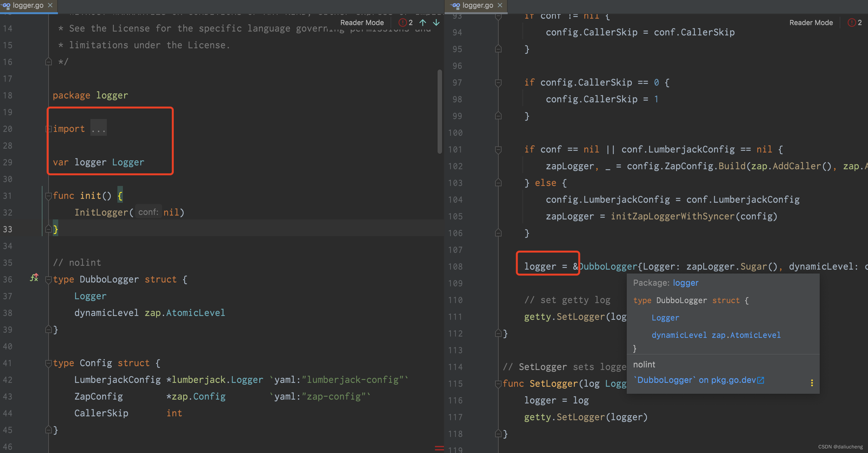Screen dimensions: 868x453
Task: Click the implementations gutter icon on line 36
Action: click(34, 278)
